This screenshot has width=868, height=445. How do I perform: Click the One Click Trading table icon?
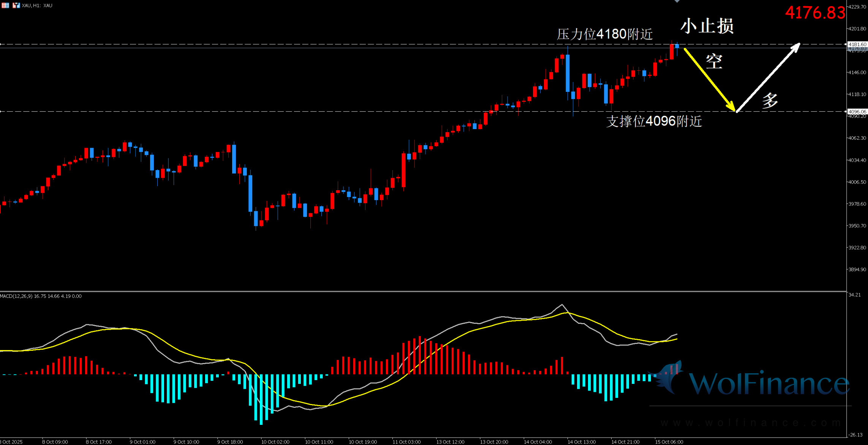(x=5, y=5)
